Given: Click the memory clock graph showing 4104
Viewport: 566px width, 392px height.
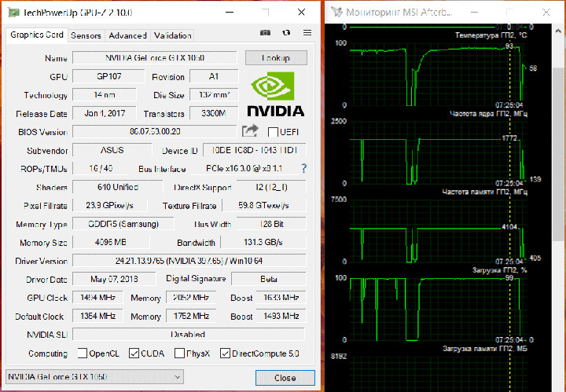Looking at the screenshot, I should (437, 231).
